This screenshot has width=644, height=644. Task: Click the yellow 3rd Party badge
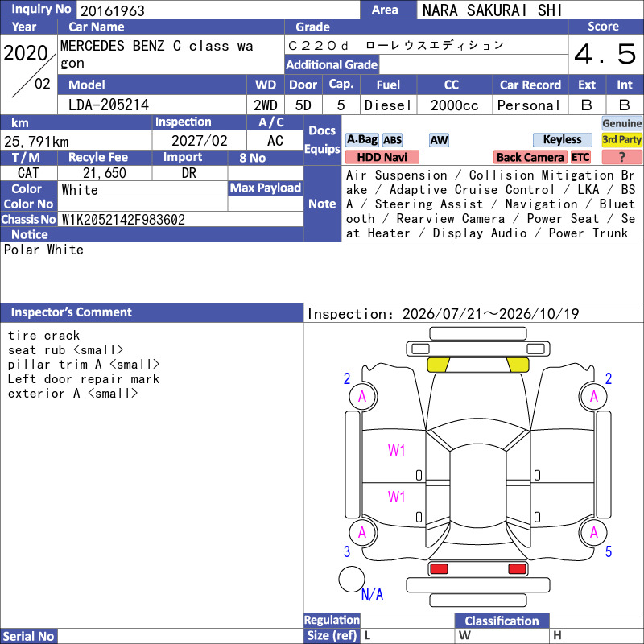pos(621,139)
